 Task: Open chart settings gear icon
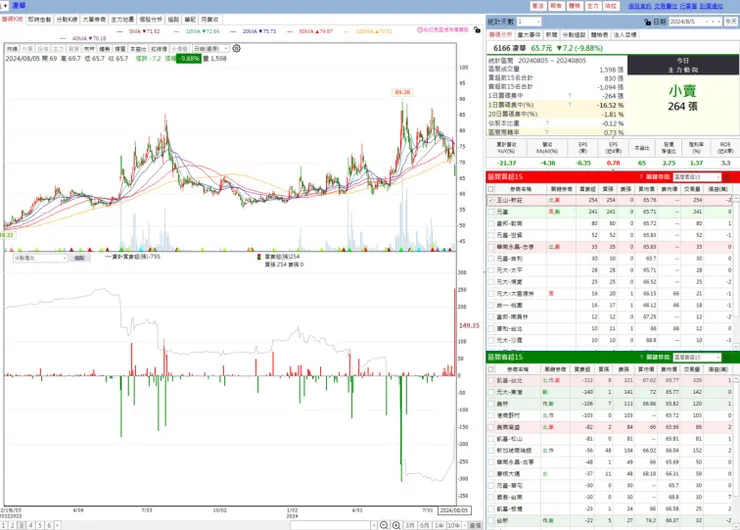coord(236,49)
